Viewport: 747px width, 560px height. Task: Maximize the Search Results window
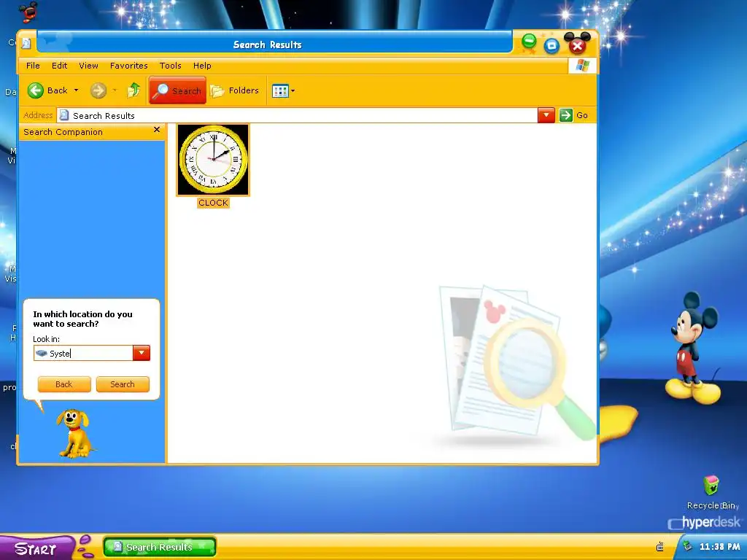(x=551, y=46)
